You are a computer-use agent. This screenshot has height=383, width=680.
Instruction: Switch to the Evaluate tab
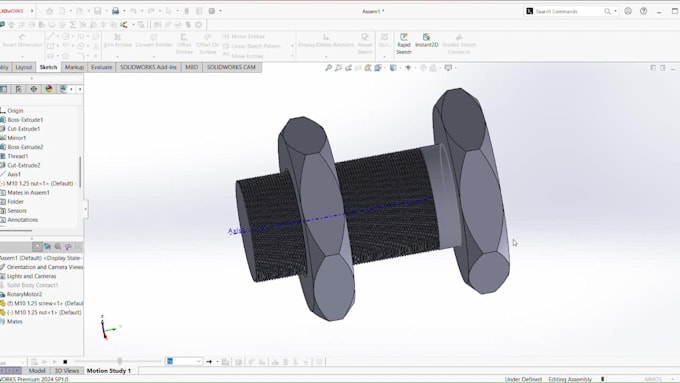pyautogui.click(x=101, y=67)
